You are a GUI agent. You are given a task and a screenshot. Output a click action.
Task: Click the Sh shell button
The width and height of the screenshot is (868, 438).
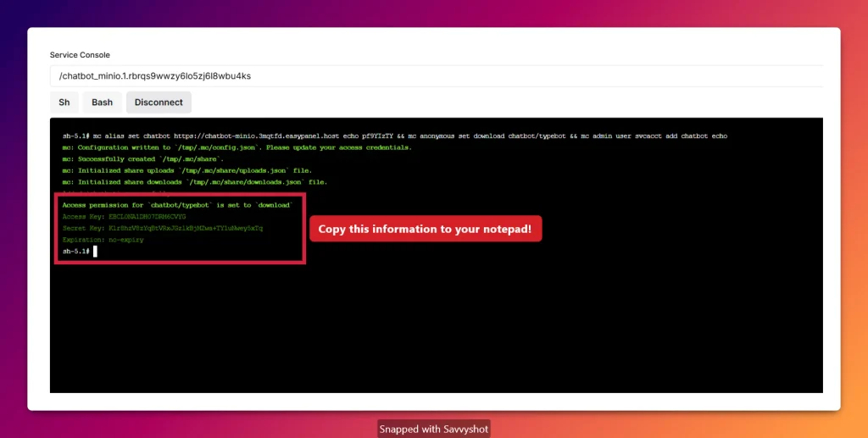coord(64,103)
